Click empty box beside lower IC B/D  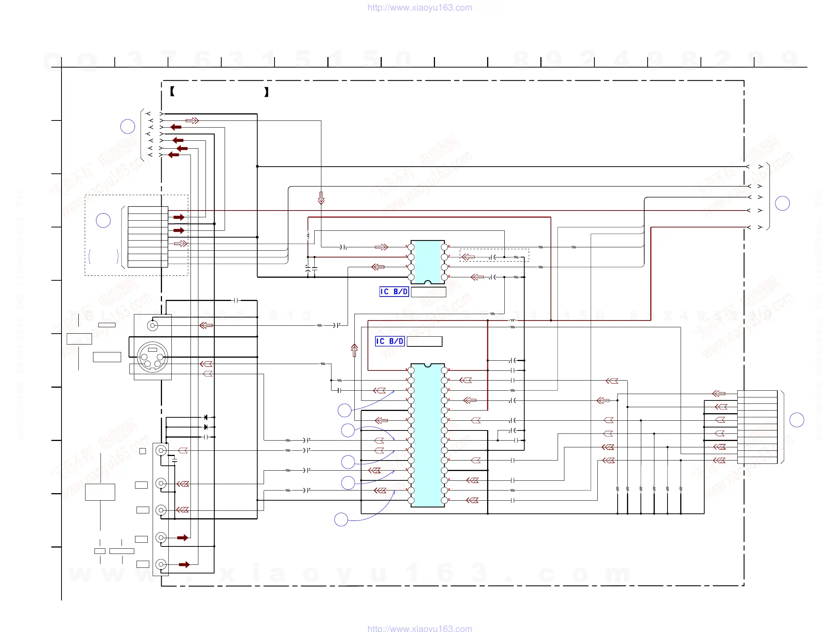pos(424,341)
